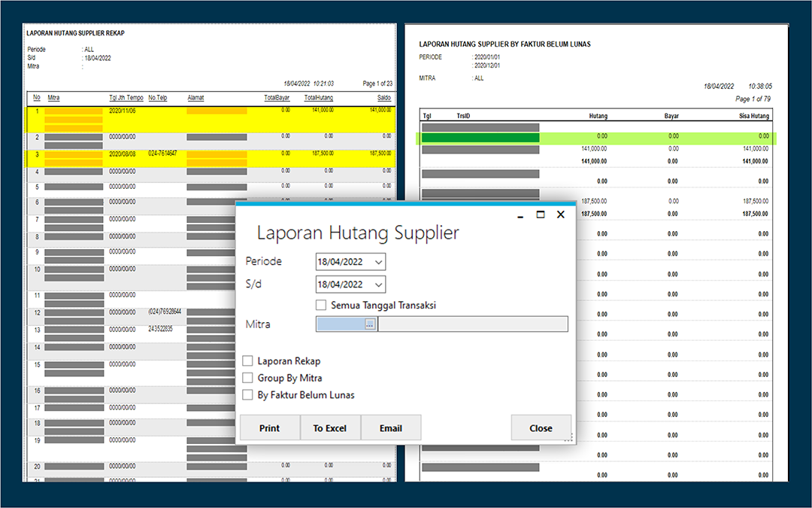Enable the Semua Tanggal Transaksi checkbox
This screenshot has width=812, height=508.
click(x=321, y=305)
